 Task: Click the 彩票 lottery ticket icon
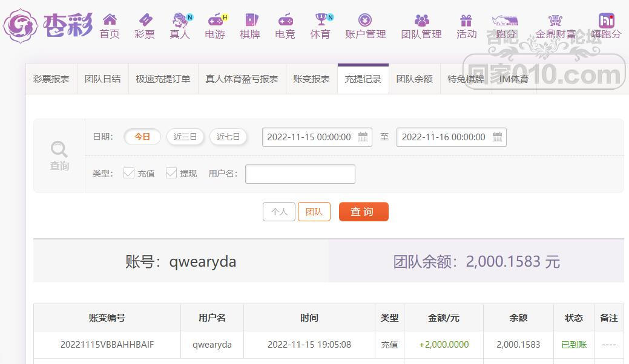tap(145, 20)
